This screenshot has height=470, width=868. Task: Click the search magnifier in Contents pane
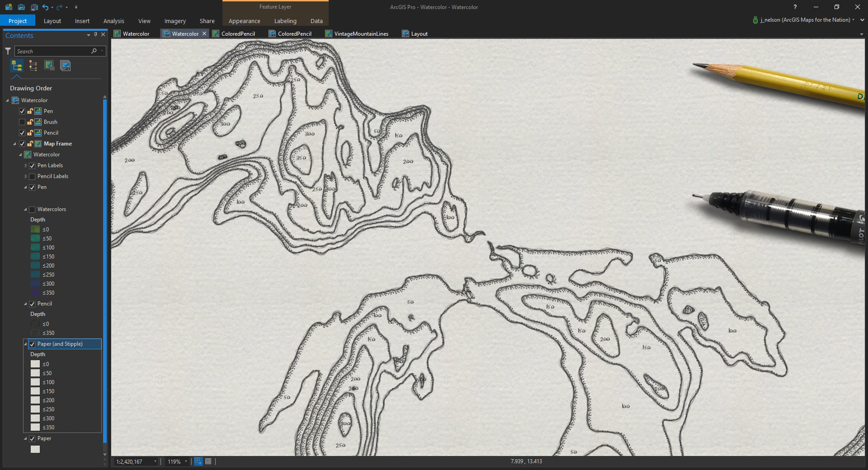coord(94,51)
